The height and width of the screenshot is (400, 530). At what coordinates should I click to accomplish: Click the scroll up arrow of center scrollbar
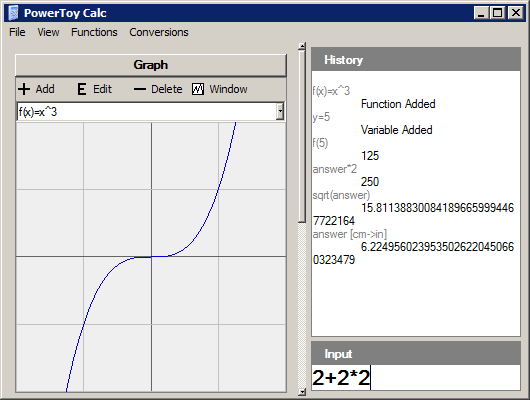pyautogui.click(x=302, y=46)
